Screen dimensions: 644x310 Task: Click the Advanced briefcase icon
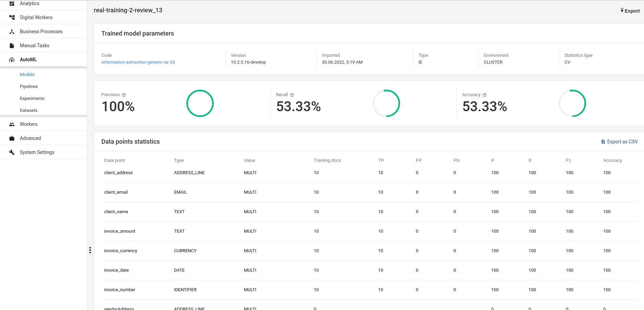[12, 138]
